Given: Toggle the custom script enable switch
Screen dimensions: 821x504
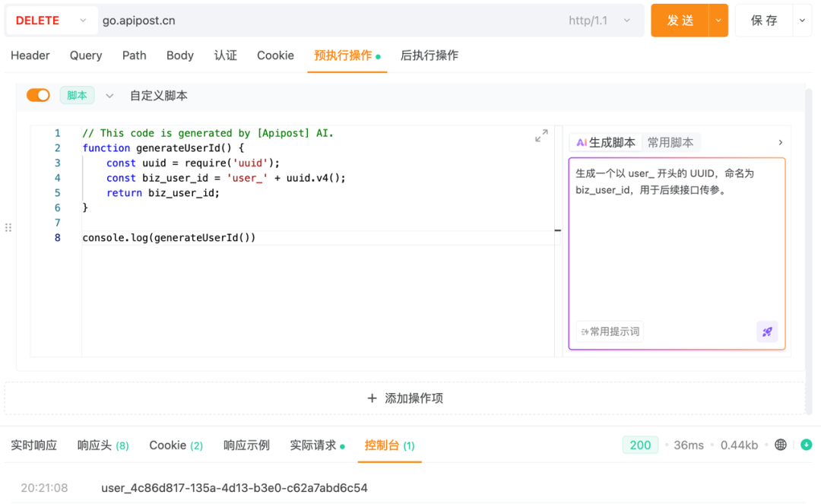Looking at the screenshot, I should point(38,95).
